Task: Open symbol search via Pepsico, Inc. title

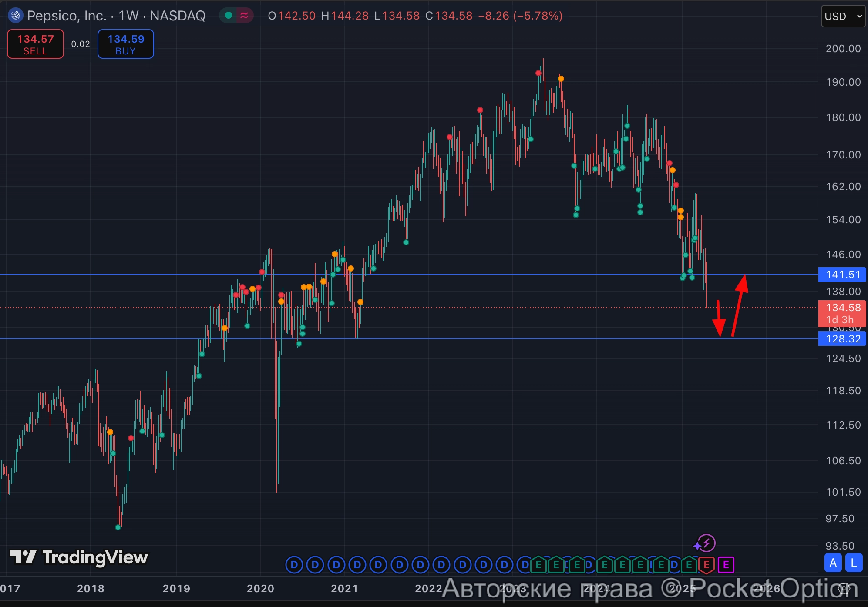Action: click(67, 16)
